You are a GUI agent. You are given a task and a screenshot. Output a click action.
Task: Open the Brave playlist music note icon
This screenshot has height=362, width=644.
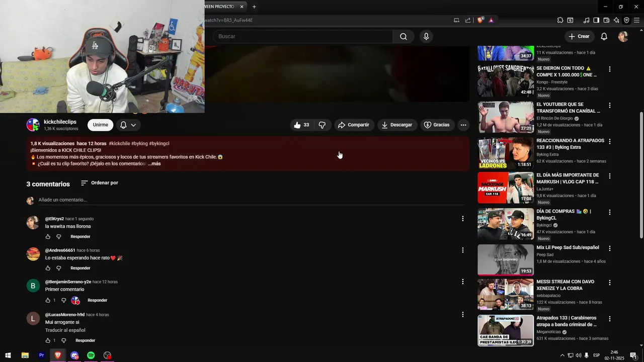click(586, 20)
